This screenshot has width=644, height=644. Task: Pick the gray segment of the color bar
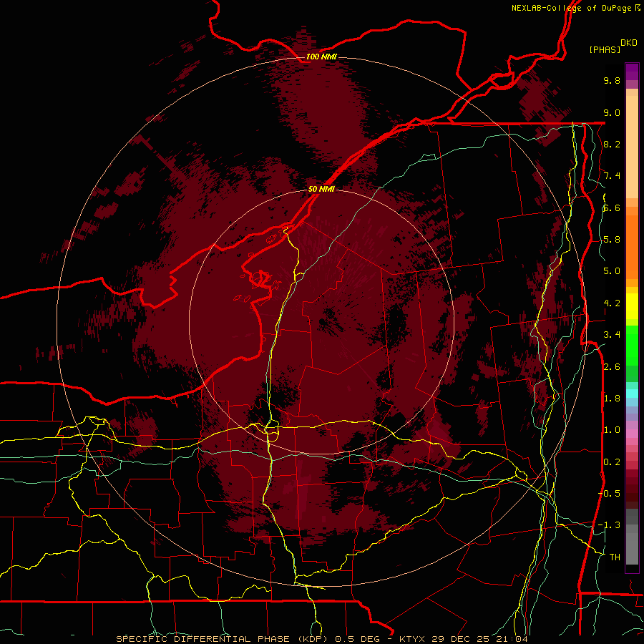coord(632,536)
